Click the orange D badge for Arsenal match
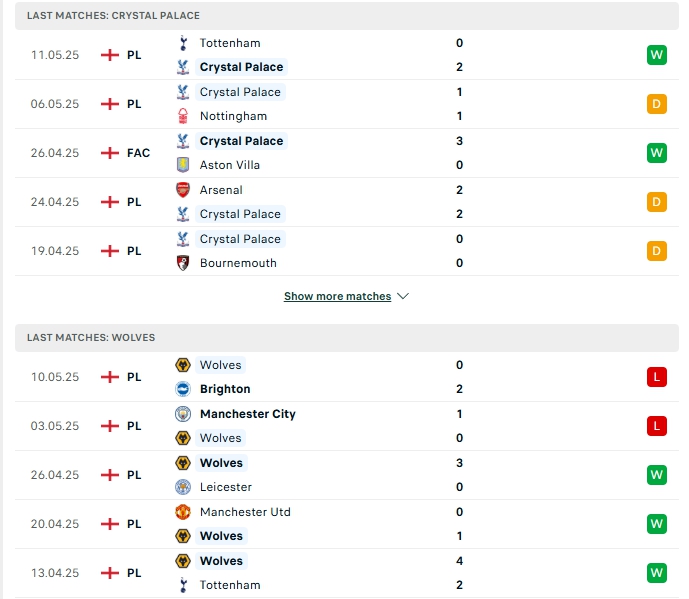 [x=656, y=202]
